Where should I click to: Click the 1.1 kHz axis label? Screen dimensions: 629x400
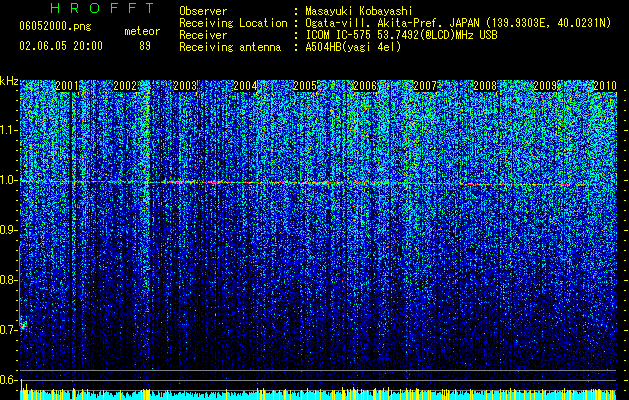click(x=9, y=131)
